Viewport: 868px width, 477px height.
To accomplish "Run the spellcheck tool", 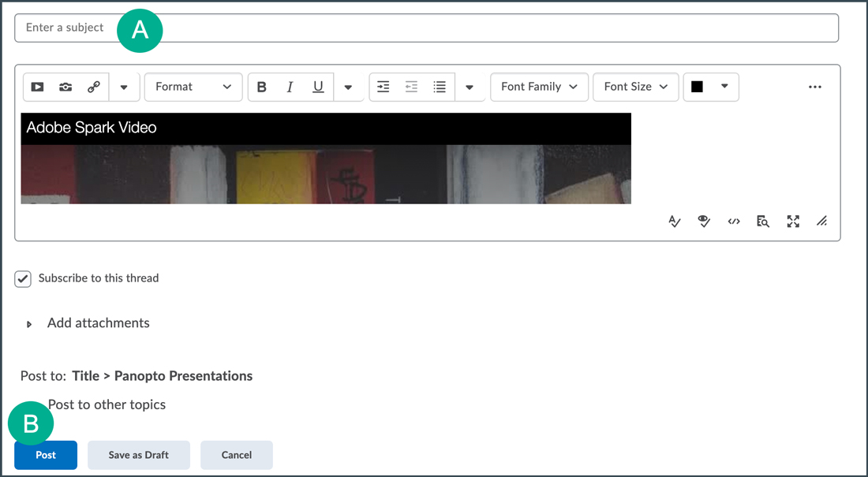I will 674,222.
